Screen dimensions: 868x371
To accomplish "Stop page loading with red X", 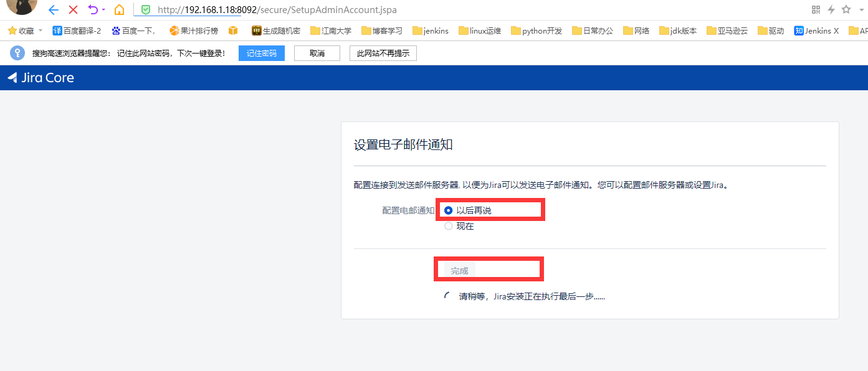I will click(74, 9).
